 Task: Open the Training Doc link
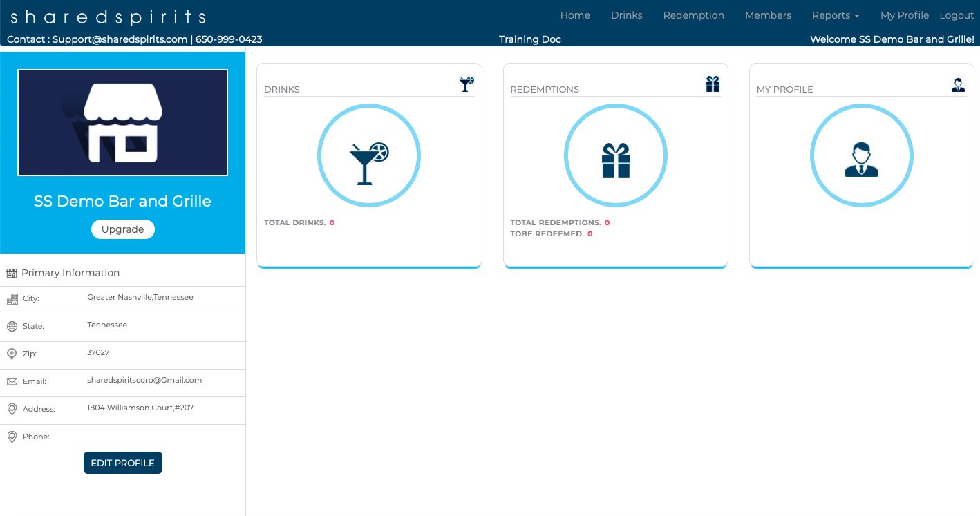[530, 39]
